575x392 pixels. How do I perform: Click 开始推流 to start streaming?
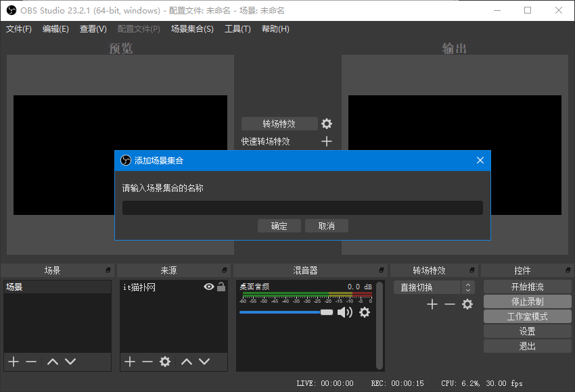coord(528,287)
